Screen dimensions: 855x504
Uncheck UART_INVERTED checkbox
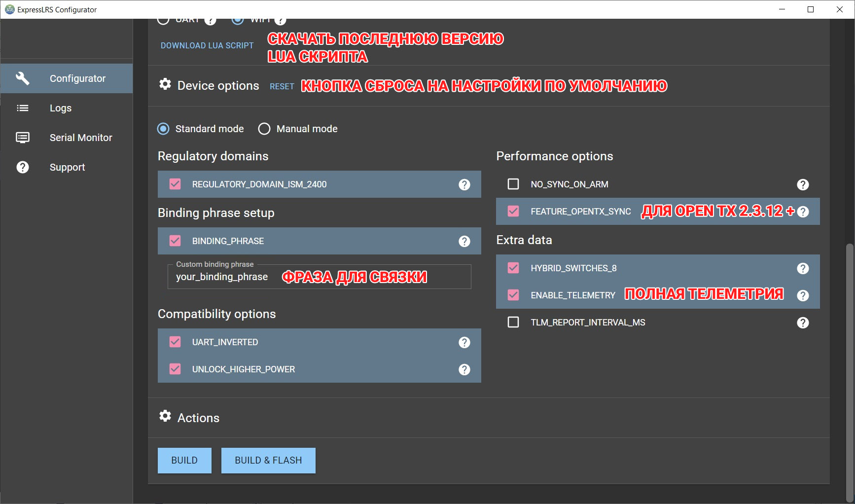175,342
